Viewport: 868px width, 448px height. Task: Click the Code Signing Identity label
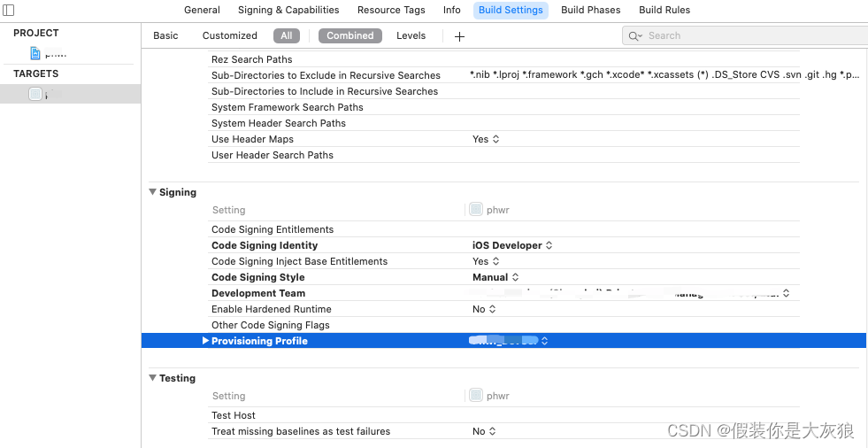(x=265, y=245)
